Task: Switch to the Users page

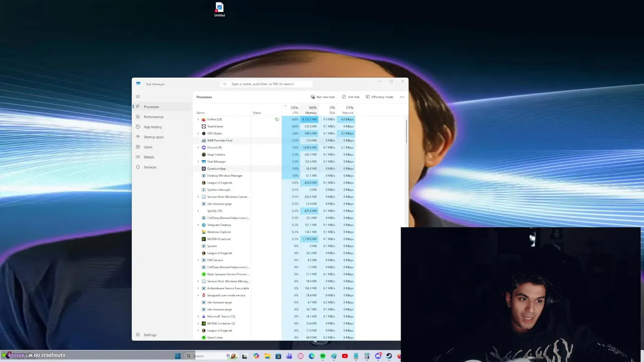Action: [162, 147]
